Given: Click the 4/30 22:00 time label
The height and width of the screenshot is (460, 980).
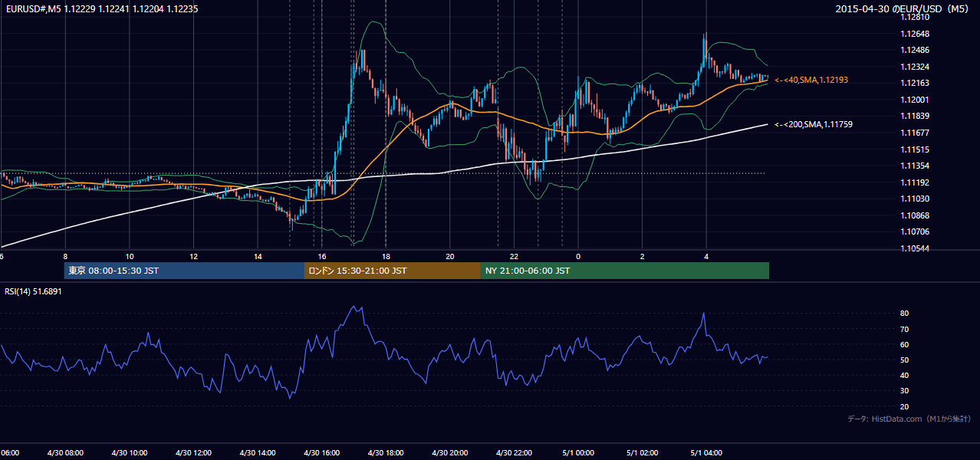Looking at the screenshot, I should coord(515,453).
